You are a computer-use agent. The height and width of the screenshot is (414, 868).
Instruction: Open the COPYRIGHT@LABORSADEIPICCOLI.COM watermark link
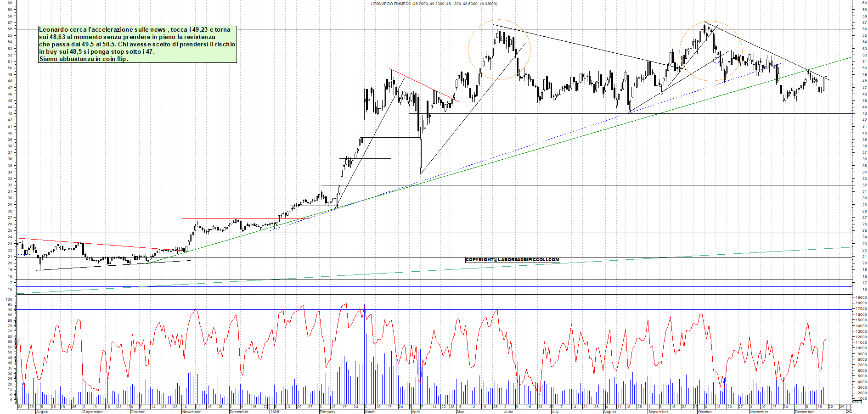(x=512, y=260)
